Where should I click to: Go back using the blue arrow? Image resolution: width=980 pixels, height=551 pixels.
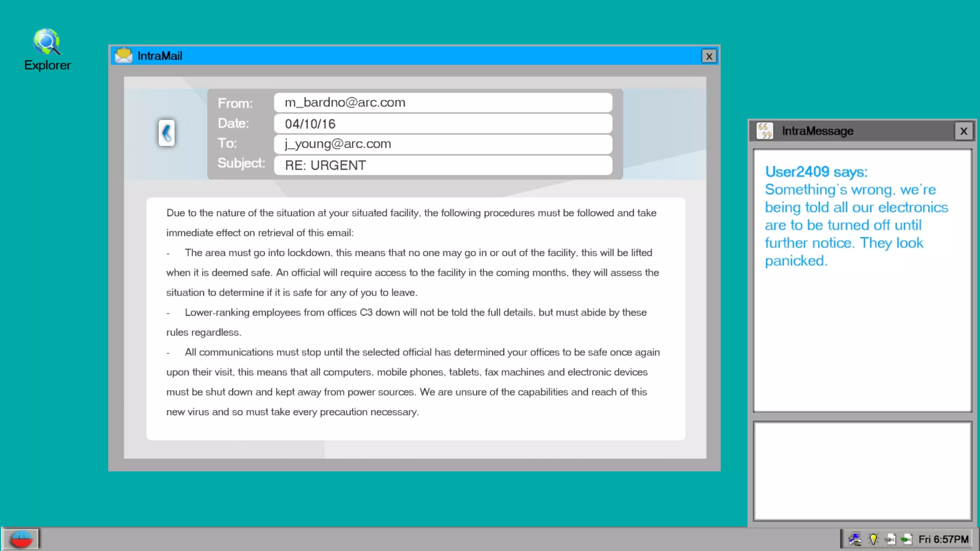[166, 133]
